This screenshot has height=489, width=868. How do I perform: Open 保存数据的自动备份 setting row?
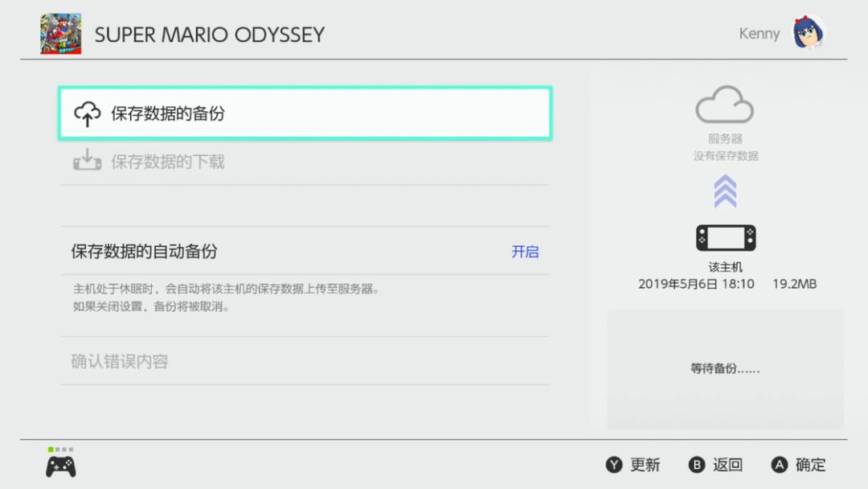[145, 252]
